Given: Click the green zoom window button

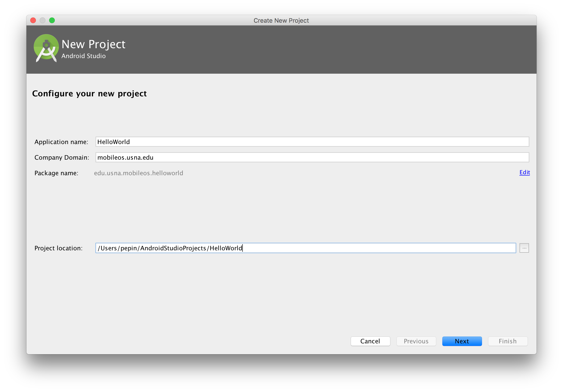Looking at the screenshot, I should pos(52,20).
